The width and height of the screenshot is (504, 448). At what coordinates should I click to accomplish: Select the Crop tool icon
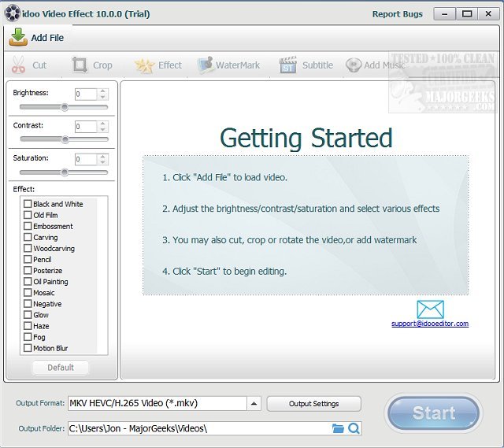[x=80, y=65]
